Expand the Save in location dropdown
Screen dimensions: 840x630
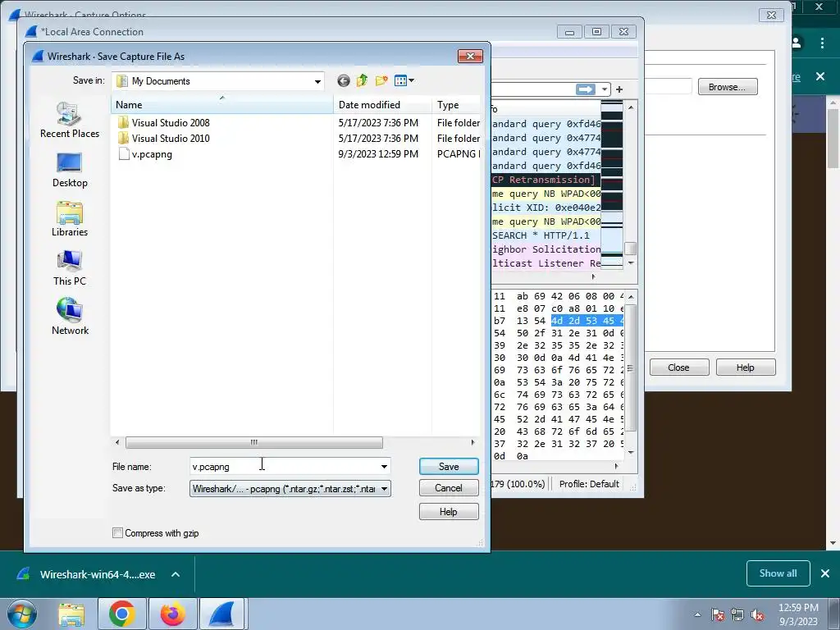tap(317, 81)
